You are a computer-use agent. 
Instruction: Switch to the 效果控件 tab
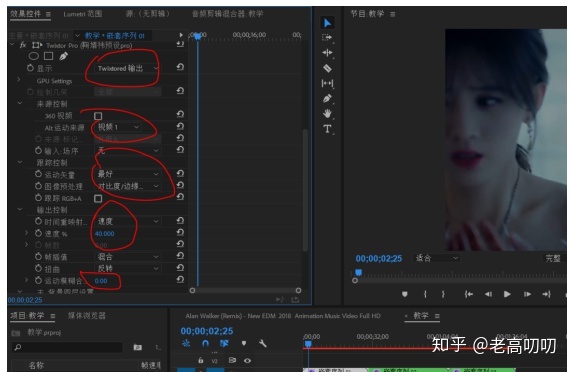point(25,14)
